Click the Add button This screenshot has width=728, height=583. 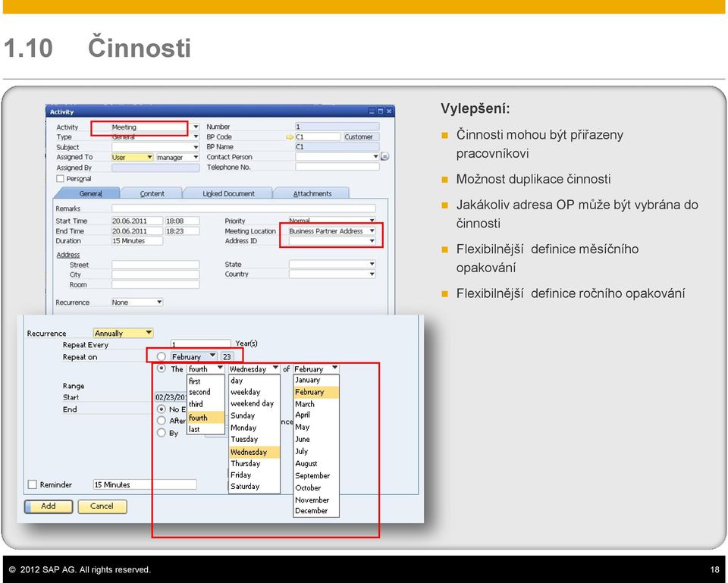[x=49, y=506]
